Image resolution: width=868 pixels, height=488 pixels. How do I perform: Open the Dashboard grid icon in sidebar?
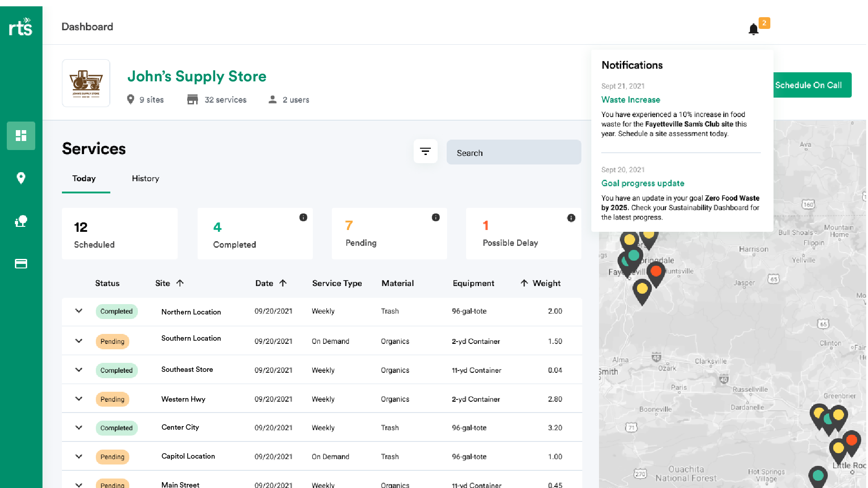(21, 136)
